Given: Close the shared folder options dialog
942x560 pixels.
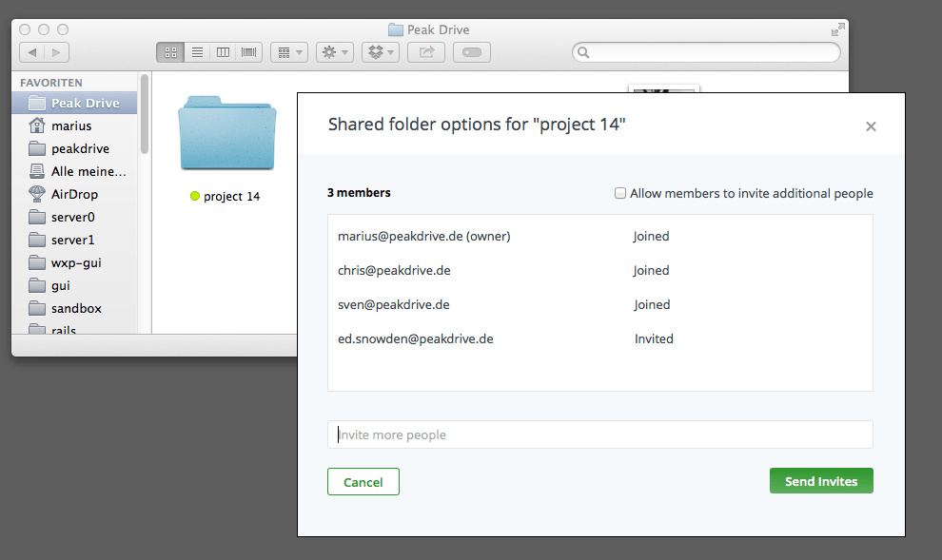Looking at the screenshot, I should 871,126.
